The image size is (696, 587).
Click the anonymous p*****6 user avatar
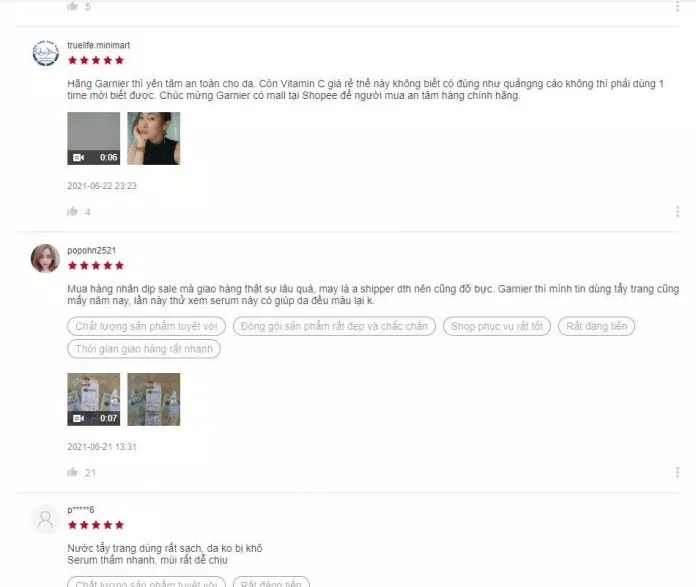click(45, 519)
